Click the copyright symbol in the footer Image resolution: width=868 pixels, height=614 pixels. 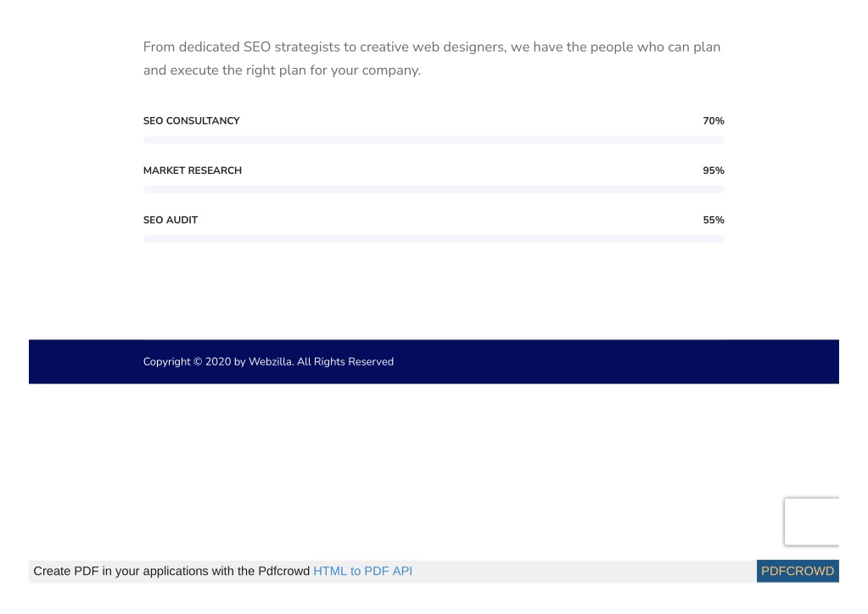point(198,362)
